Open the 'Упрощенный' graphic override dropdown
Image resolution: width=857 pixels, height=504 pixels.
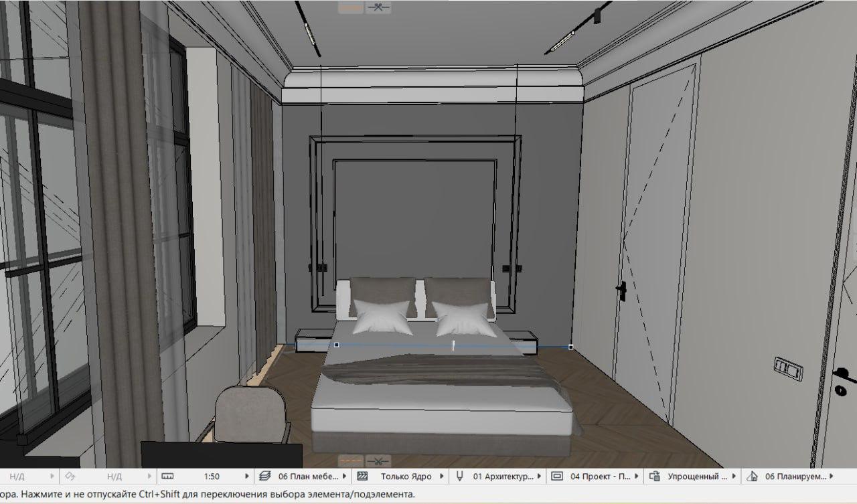(x=733, y=477)
